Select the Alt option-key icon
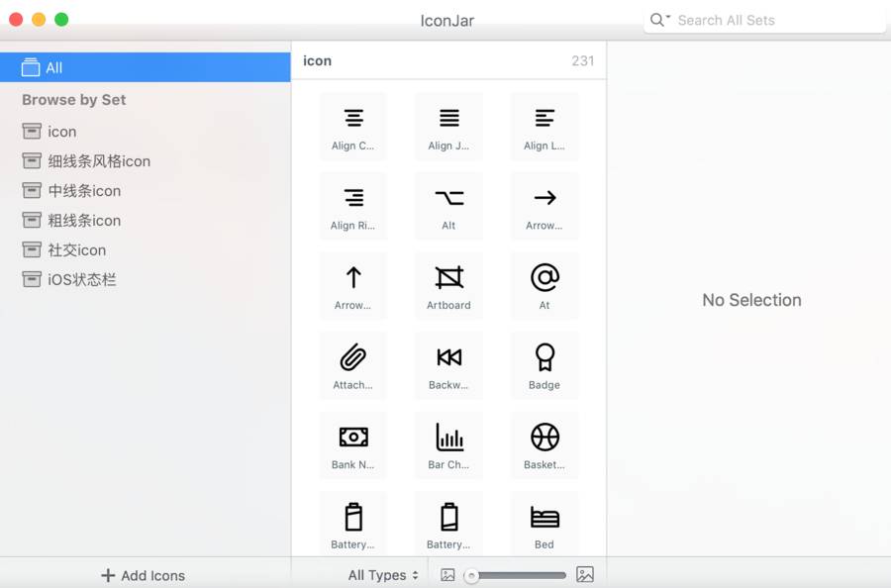 [x=448, y=206]
